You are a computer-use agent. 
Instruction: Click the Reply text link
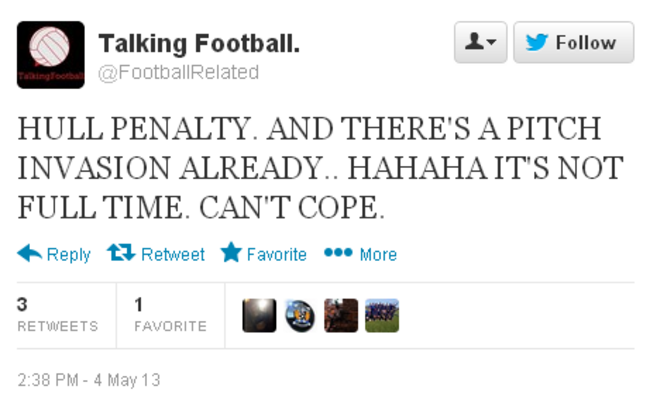point(68,255)
